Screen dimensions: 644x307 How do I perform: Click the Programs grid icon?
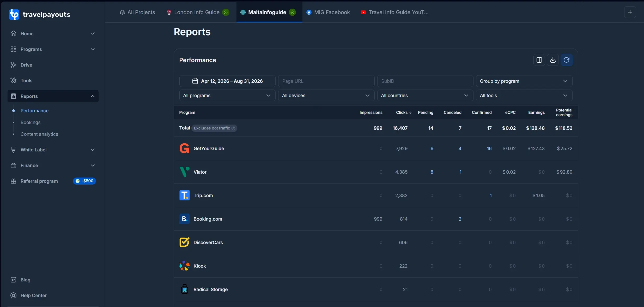coord(13,49)
